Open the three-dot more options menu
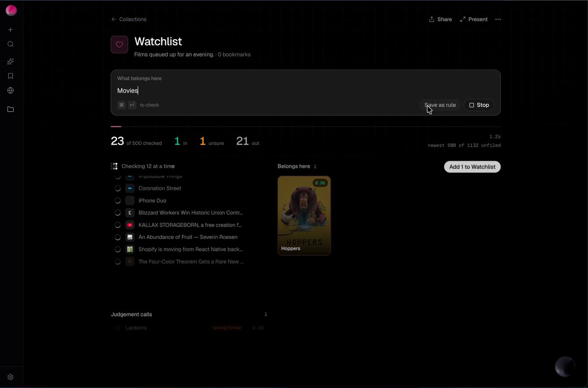The height and width of the screenshot is (388, 588). tap(498, 20)
